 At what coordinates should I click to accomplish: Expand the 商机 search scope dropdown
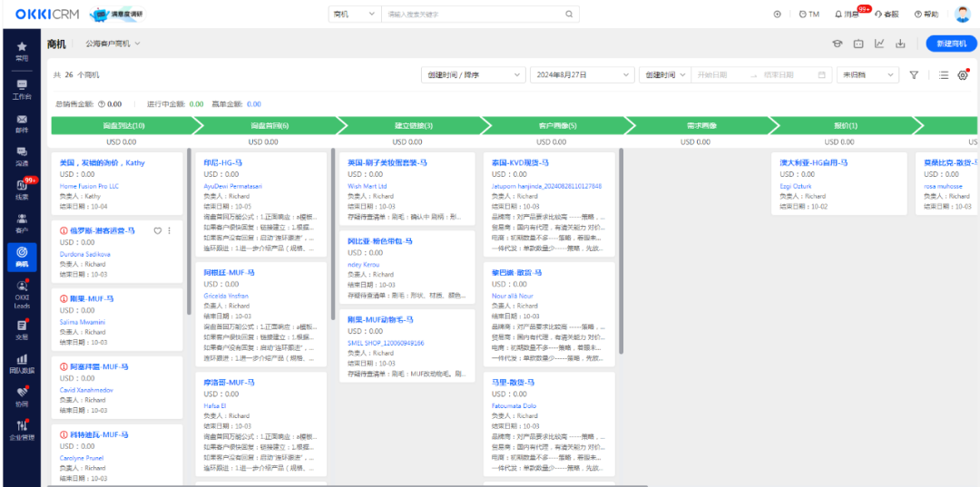(355, 14)
